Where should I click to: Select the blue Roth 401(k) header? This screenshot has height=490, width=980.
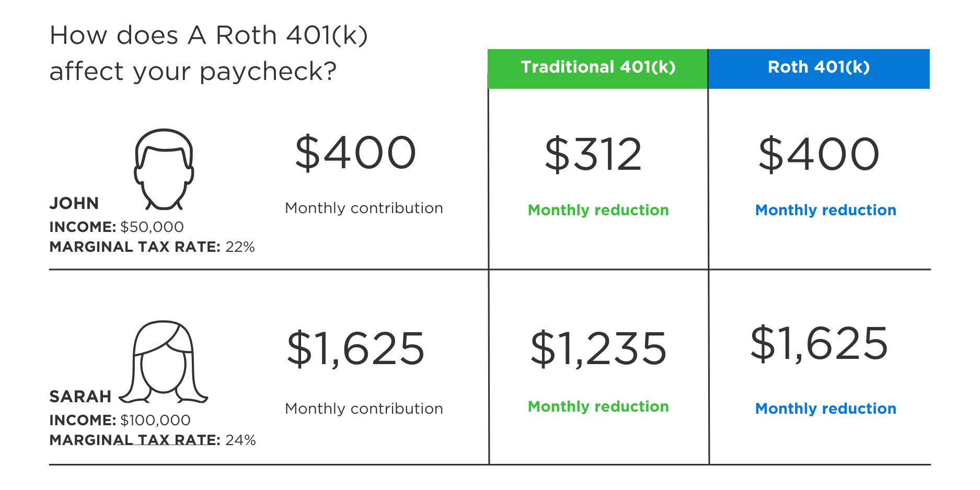(x=818, y=68)
